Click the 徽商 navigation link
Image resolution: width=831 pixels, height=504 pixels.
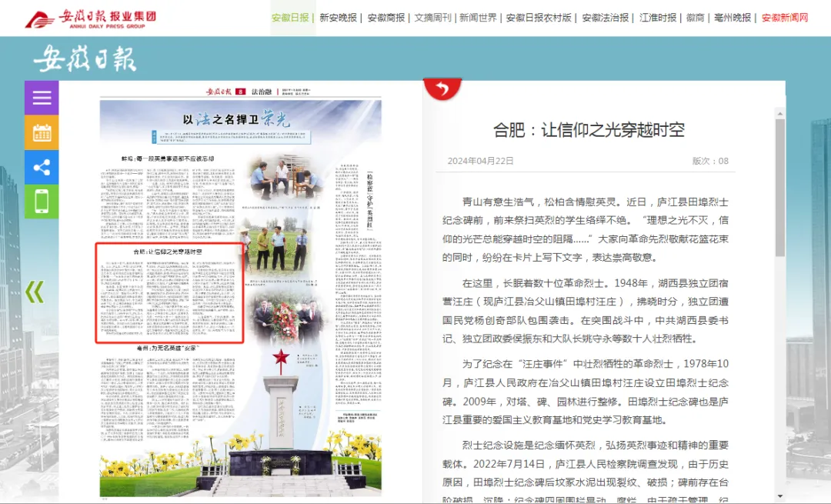pyautogui.click(x=696, y=18)
